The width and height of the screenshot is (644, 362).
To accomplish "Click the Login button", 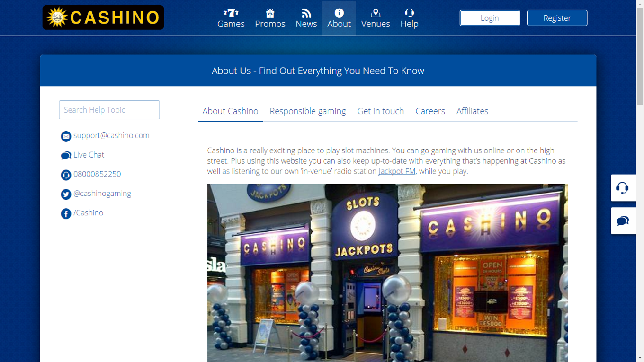I will (490, 18).
